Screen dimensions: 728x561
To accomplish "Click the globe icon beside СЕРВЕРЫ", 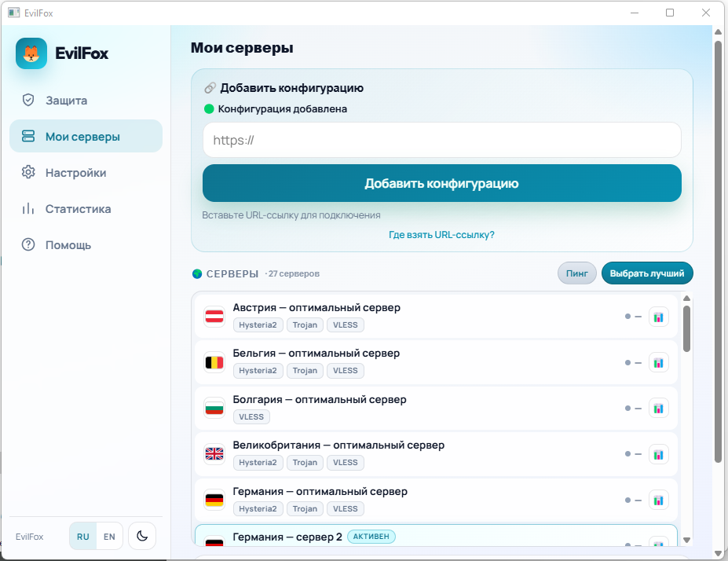I will [x=197, y=274].
